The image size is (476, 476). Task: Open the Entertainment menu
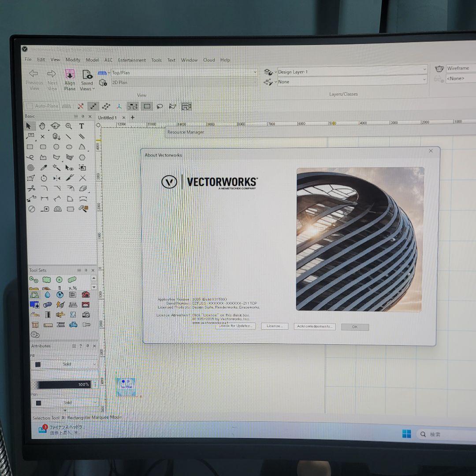click(132, 60)
